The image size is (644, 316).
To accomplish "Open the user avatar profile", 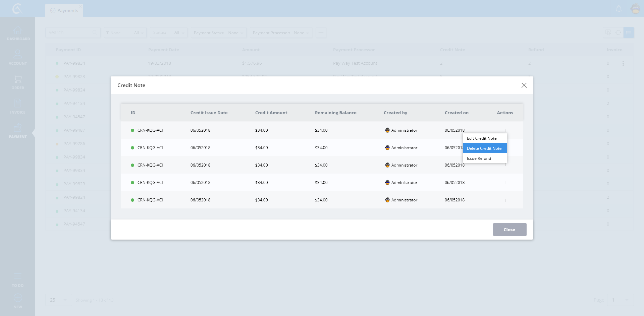I will click(635, 9).
